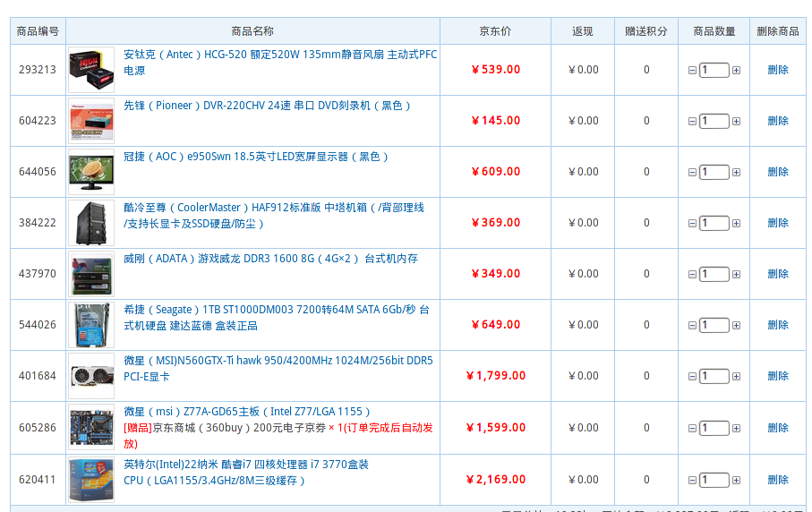Decrease quantity for CoolerMaster HAF912 case

coord(692,223)
